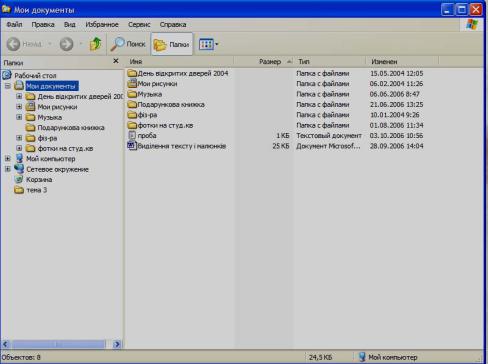Viewport: 488px width, 364px height.
Task: Click tree pane horizontal scrollbar thumb
Action: [58, 344]
